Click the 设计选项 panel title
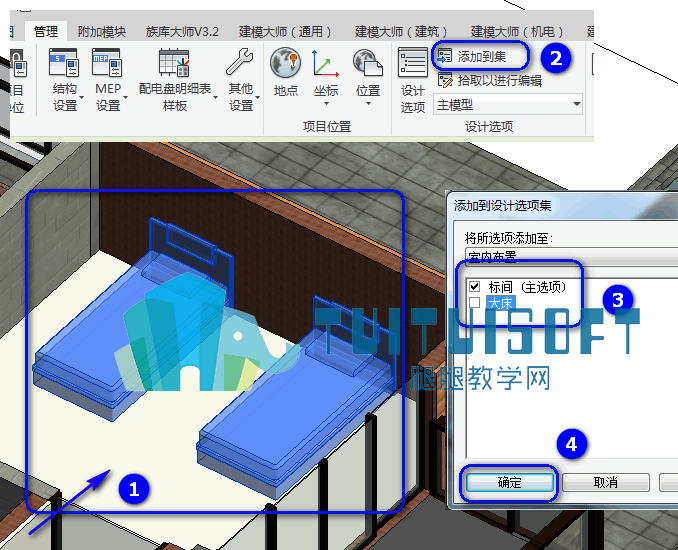This screenshot has height=550, width=678. pos(489,126)
